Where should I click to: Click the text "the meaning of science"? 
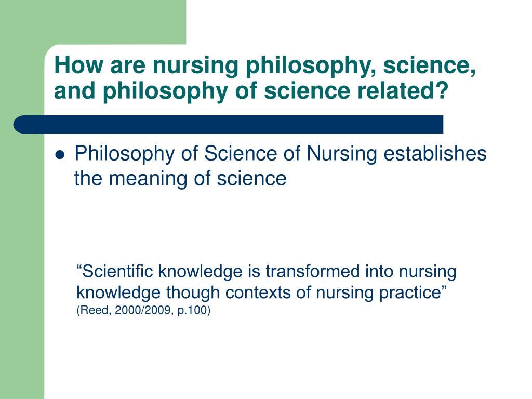tap(180, 179)
